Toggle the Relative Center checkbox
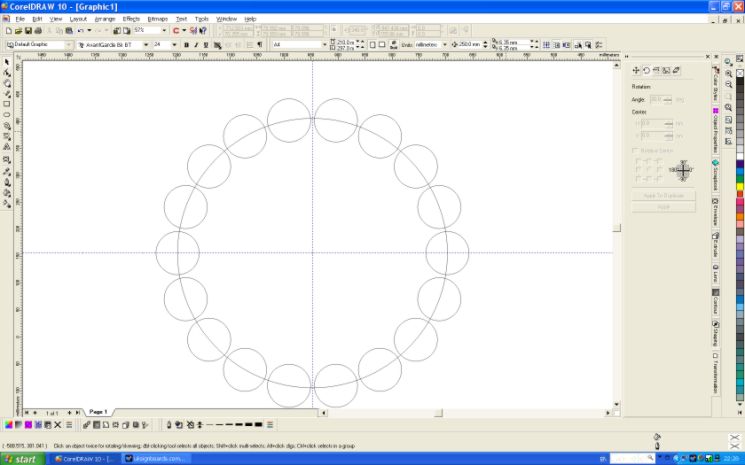The image size is (745, 465). 634,150
